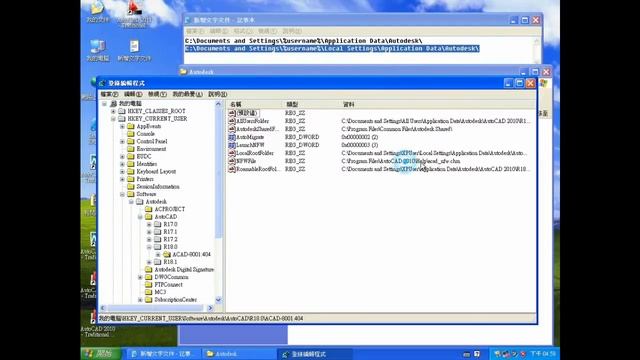Click the SessionInformation key folder icon
The image size is (640, 360).
(x=131, y=187)
